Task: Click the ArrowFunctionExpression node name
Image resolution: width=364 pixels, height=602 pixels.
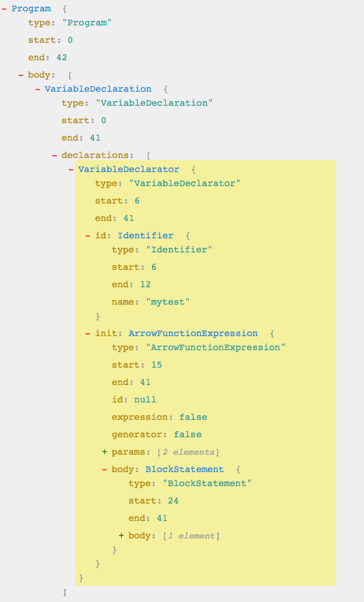Action: 193,333
